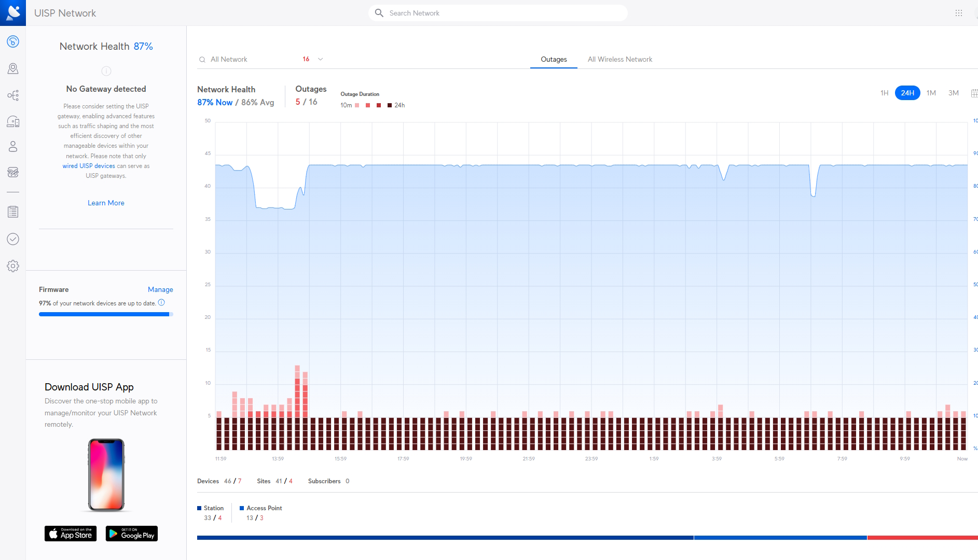Click the Network Health 87% heading
The height and width of the screenshot is (560, 978).
[106, 47]
